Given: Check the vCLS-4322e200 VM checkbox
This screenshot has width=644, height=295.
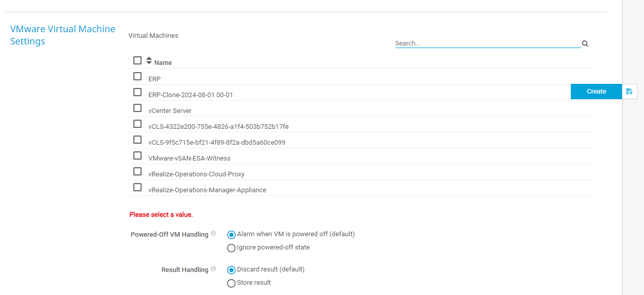Looking at the screenshot, I should pyautogui.click(x=137, y=124).
